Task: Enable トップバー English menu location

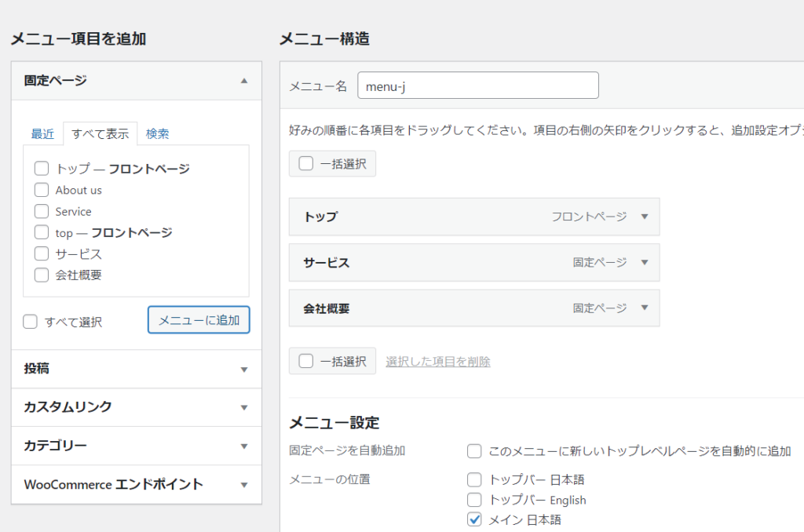Action: pos(474,500)
